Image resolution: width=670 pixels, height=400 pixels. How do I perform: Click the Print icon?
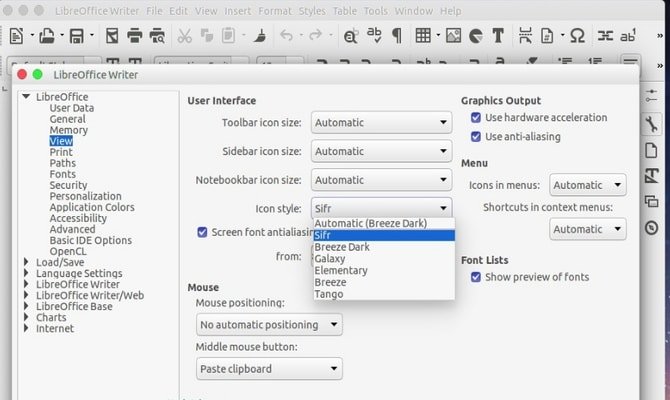(135, 36)
